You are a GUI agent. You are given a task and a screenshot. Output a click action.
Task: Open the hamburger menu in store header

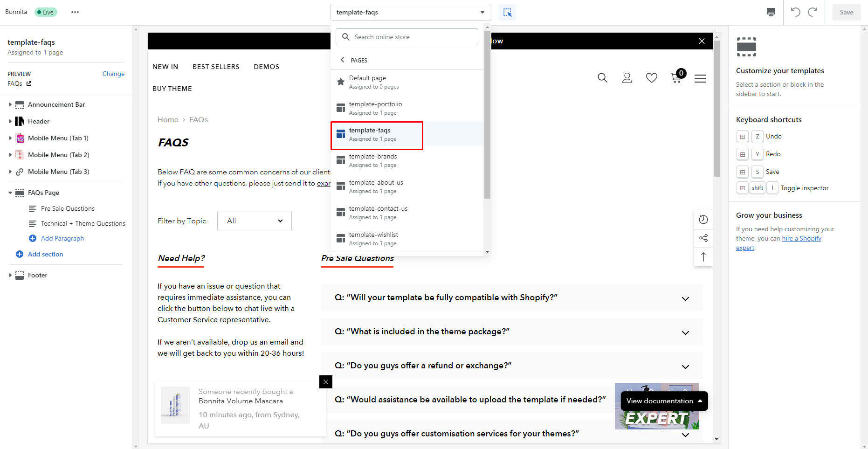click(x=700, y=79)
